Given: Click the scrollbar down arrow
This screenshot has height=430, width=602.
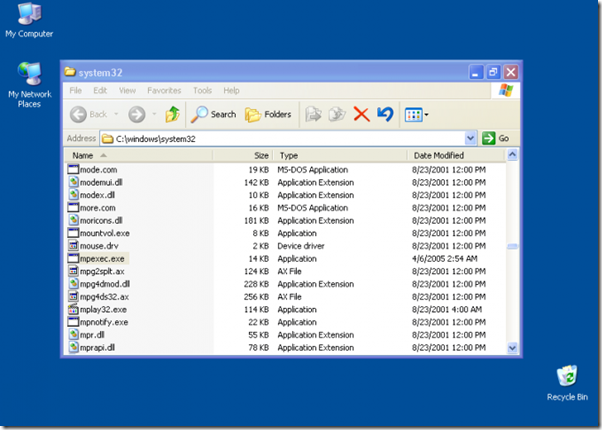Looking at the screenshot, I should 512,348.
